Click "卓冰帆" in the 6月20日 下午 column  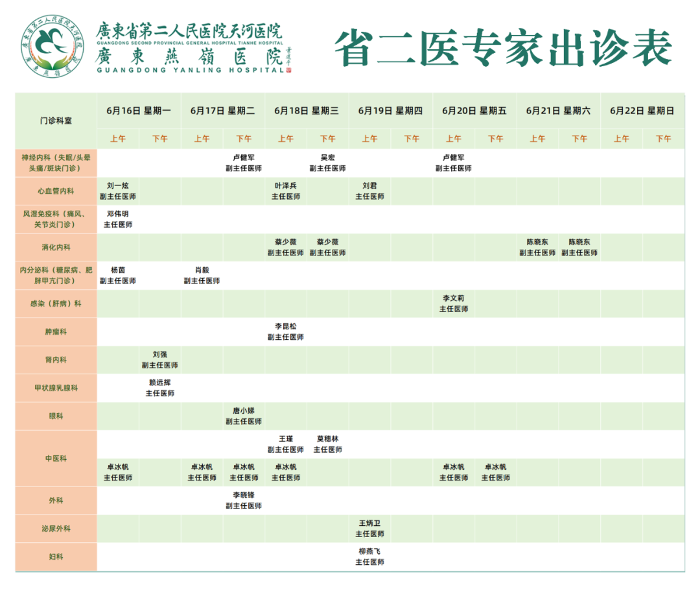click(496, 468)
